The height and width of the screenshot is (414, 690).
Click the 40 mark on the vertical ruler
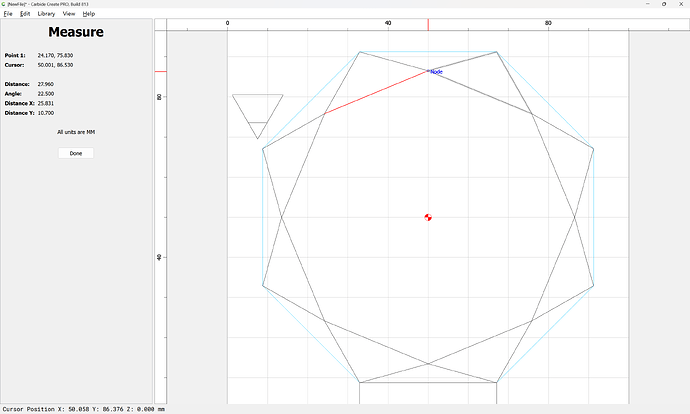[159, 257]
